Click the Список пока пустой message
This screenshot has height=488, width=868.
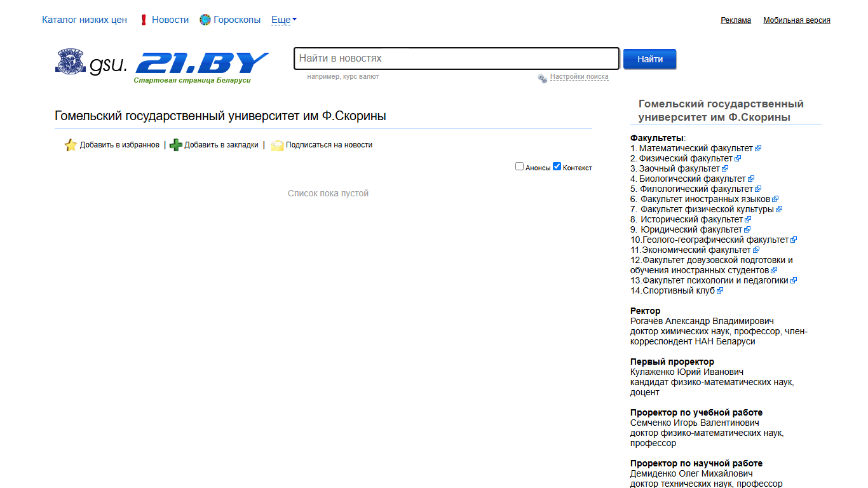coord(328,193)
